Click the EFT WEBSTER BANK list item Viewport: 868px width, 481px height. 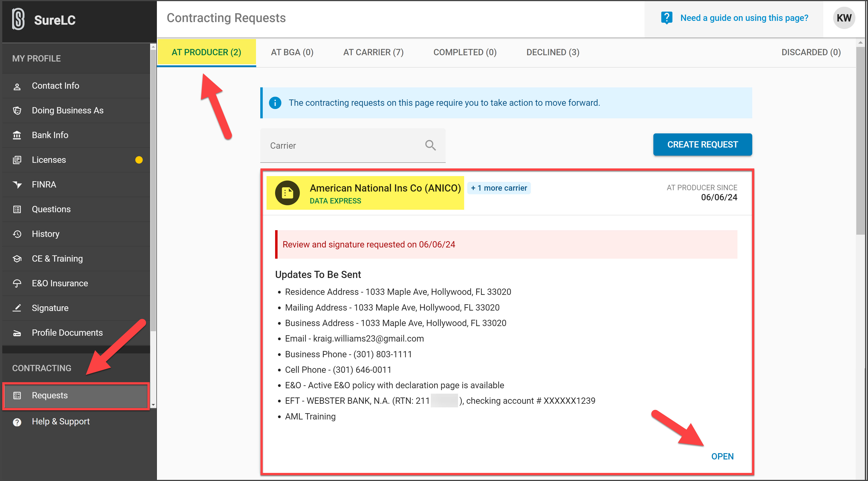click(440, 401)
